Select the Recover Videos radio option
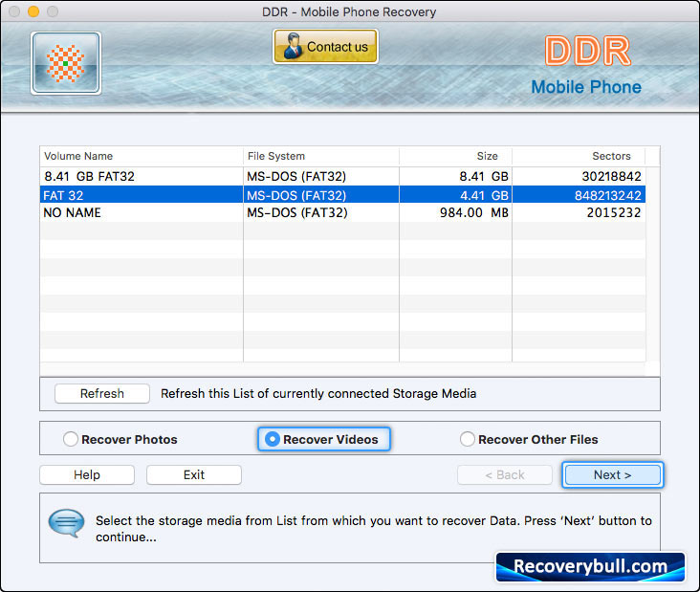 (323, 439)
